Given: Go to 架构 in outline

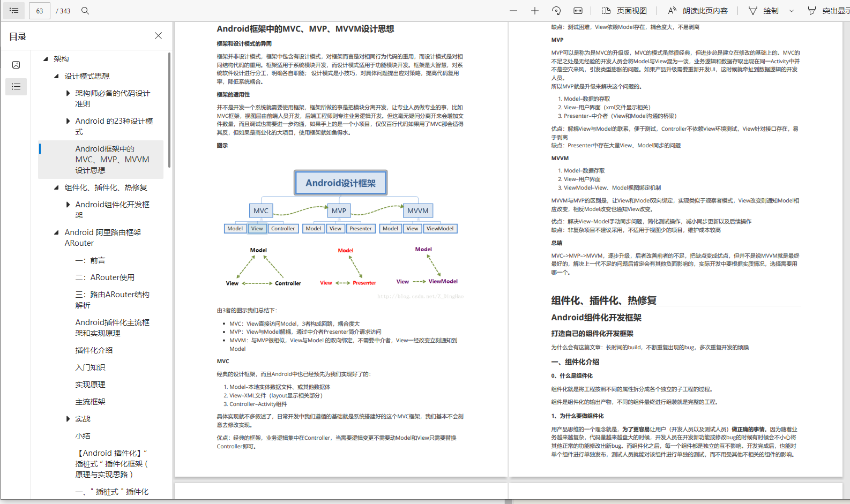Looking at the screenshot, I should click(61, 59).
